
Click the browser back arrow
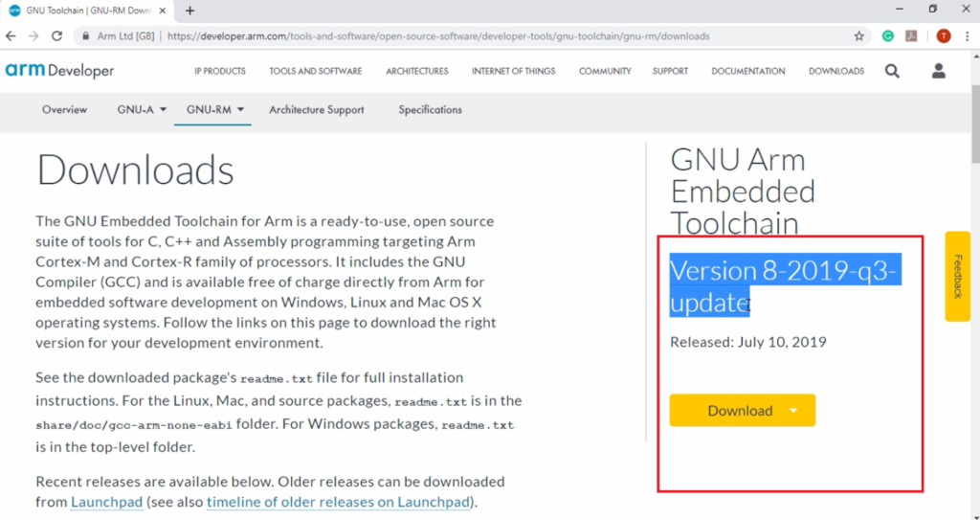[11, 36]
